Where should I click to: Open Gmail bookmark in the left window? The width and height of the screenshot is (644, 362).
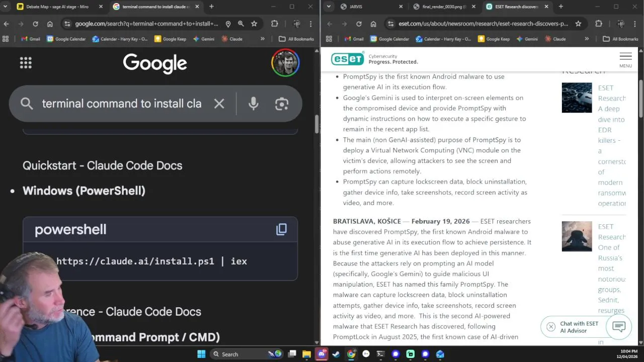pos(31,39)
